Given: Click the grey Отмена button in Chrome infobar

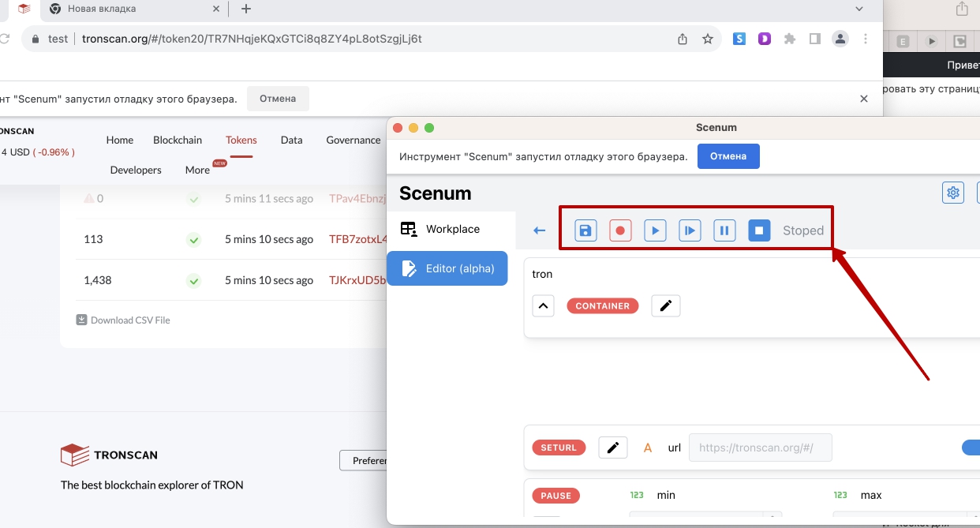Looking at the screenshot, I should point(278,99).
